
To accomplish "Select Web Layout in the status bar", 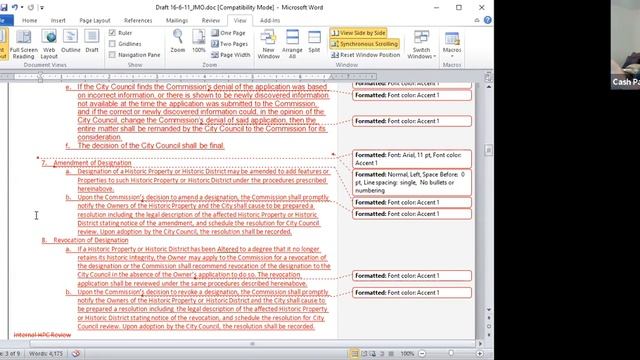I will (x=373, y=353).
